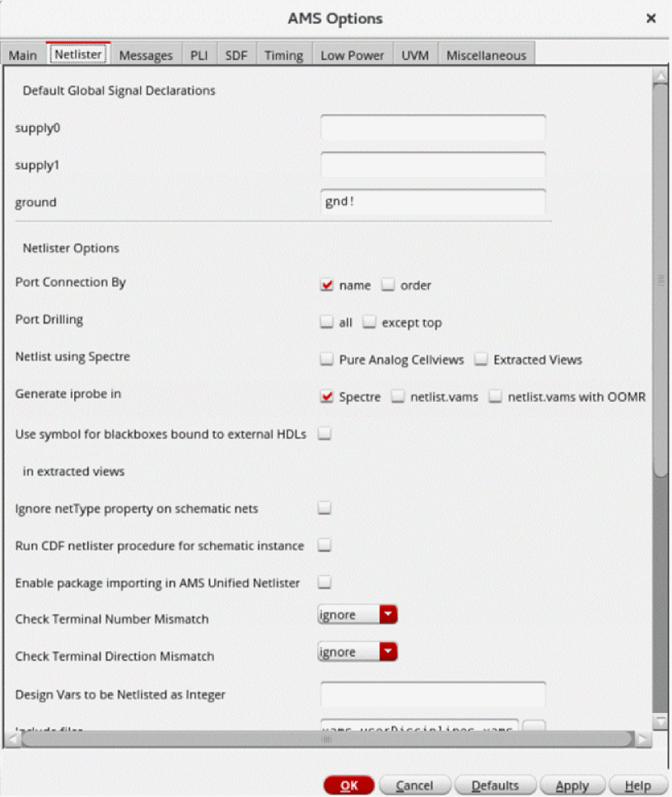
Task: Click the ground field containing gnd!
Action: [433, 202]
